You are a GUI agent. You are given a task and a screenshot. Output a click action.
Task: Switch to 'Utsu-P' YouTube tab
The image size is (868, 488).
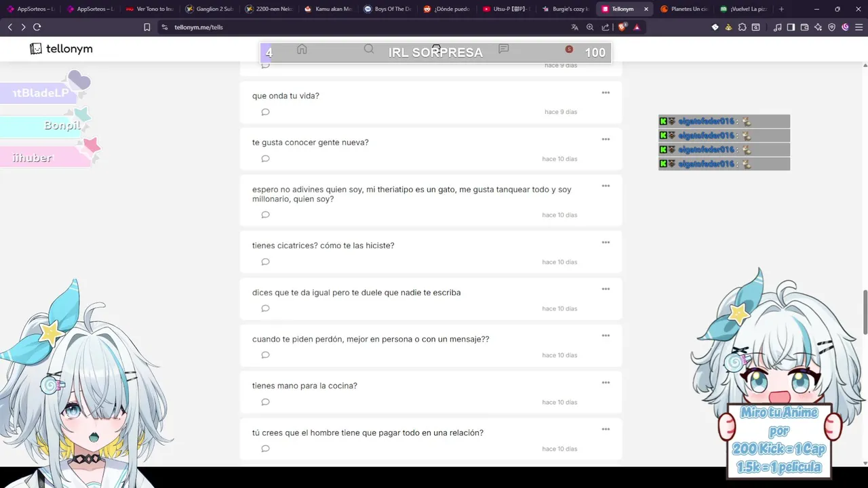507,9
